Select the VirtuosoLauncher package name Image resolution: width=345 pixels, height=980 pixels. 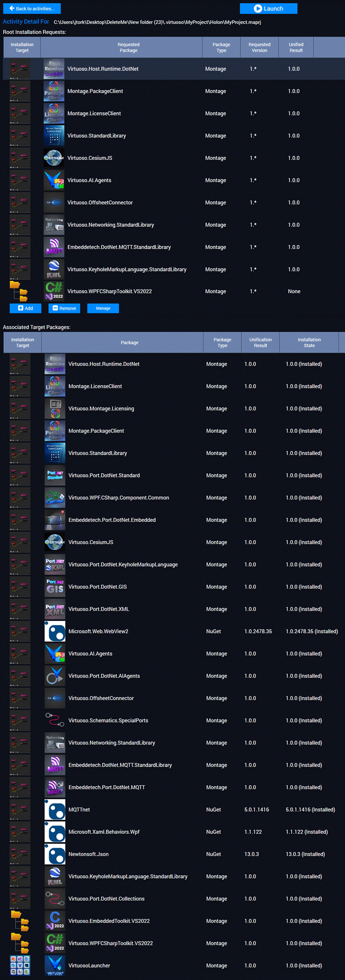pos(89,965)
